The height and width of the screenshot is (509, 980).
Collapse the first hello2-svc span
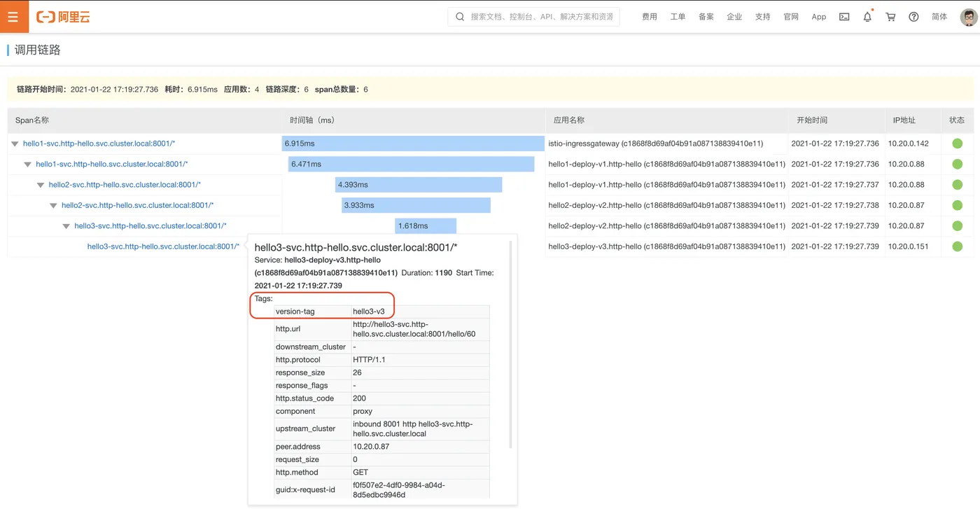click(41, 185)
